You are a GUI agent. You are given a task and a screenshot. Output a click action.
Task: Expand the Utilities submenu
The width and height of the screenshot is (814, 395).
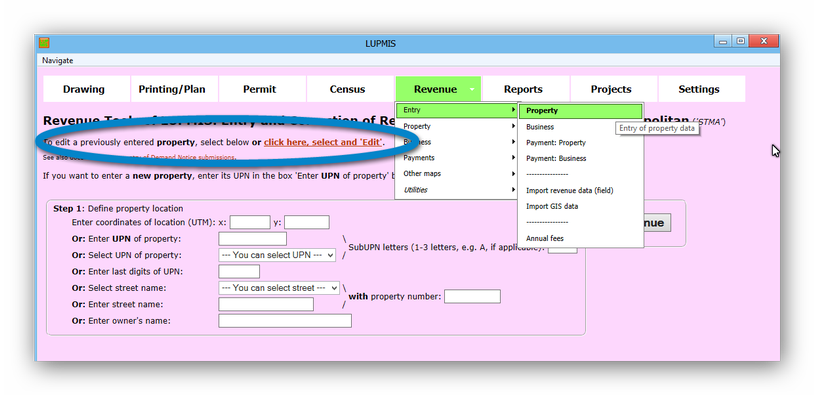pyautogui.click(x=457, y=190)
